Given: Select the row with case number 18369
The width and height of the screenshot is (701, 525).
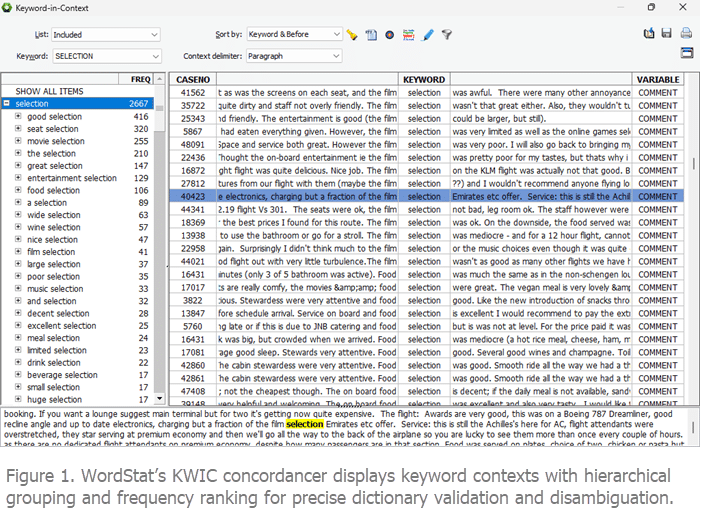Looking at the screenshot, I should [x=427, y=222].
